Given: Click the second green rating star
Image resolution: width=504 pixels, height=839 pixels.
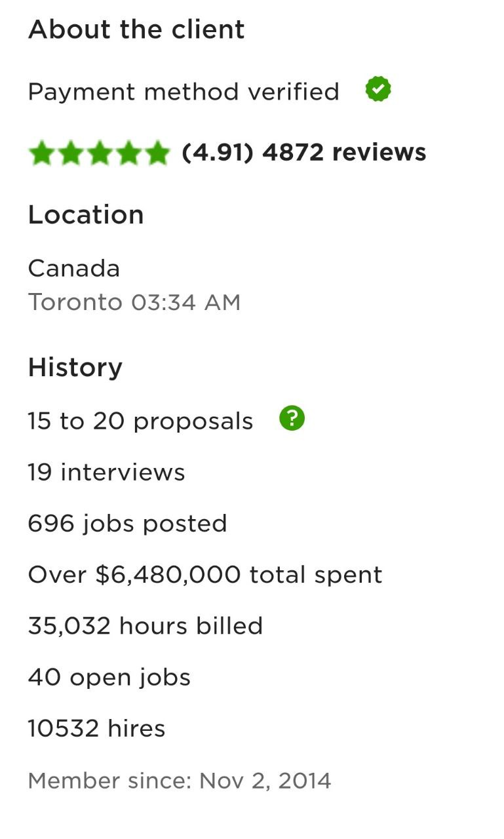Looking at the screenshot, I should tap(70, 153).
